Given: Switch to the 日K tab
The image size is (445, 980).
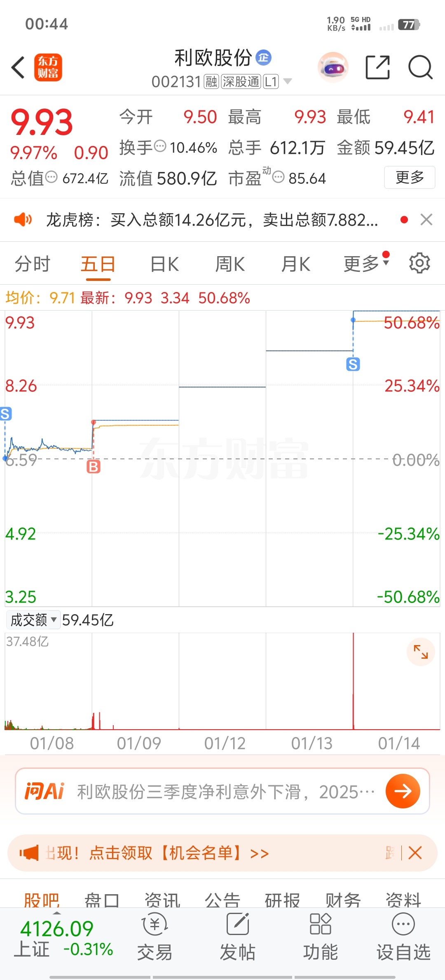Looking at the screenshot, I should (x=164, y=264).
